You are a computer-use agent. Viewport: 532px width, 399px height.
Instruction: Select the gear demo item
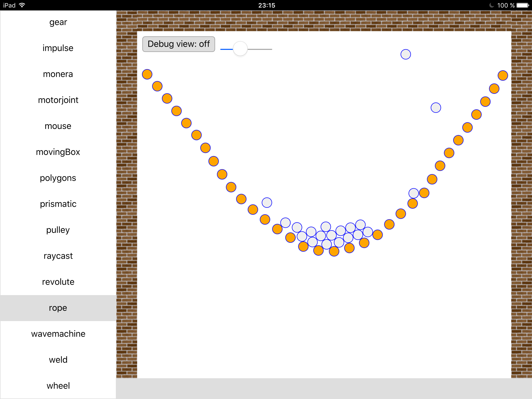[58, 22]
